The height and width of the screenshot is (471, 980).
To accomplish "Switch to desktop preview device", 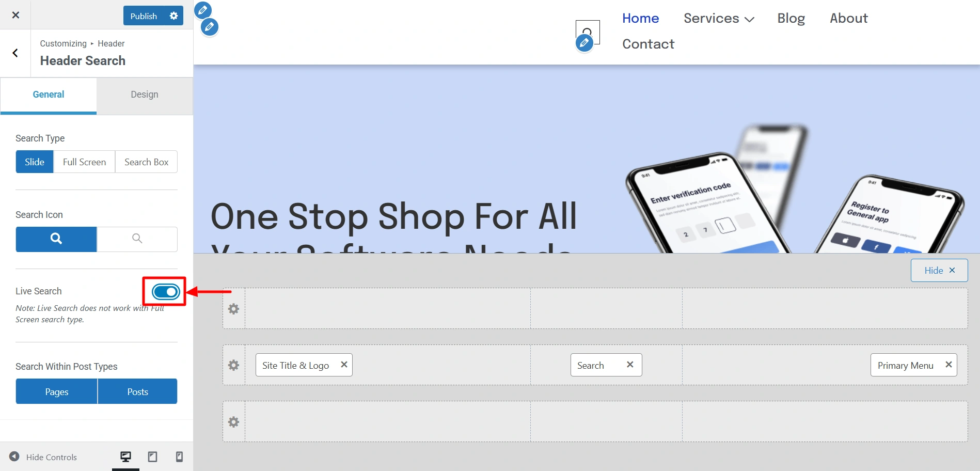I will [125, 457].
